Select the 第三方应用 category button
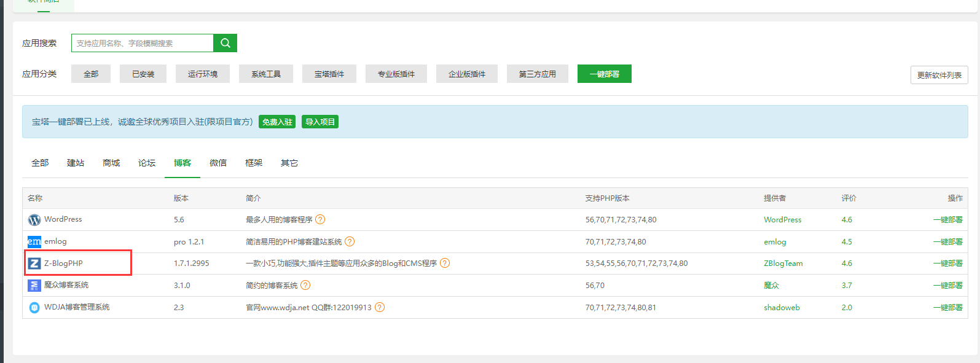The height and width of the screenshot is (363, 980). point(538,74)
